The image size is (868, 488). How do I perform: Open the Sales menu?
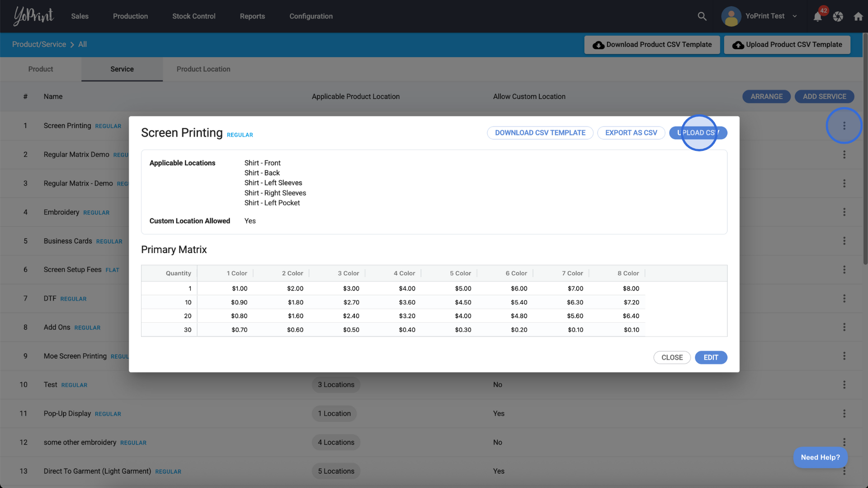tap(80, 16)
